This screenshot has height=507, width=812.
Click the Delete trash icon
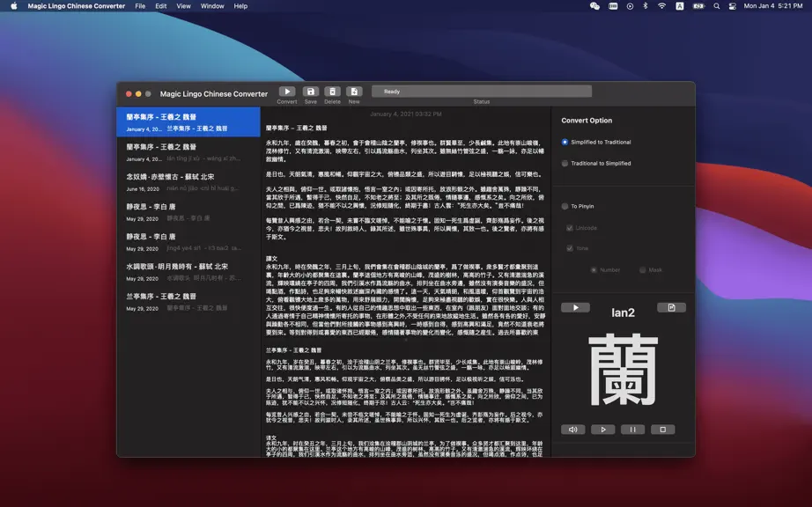point(333,92)
